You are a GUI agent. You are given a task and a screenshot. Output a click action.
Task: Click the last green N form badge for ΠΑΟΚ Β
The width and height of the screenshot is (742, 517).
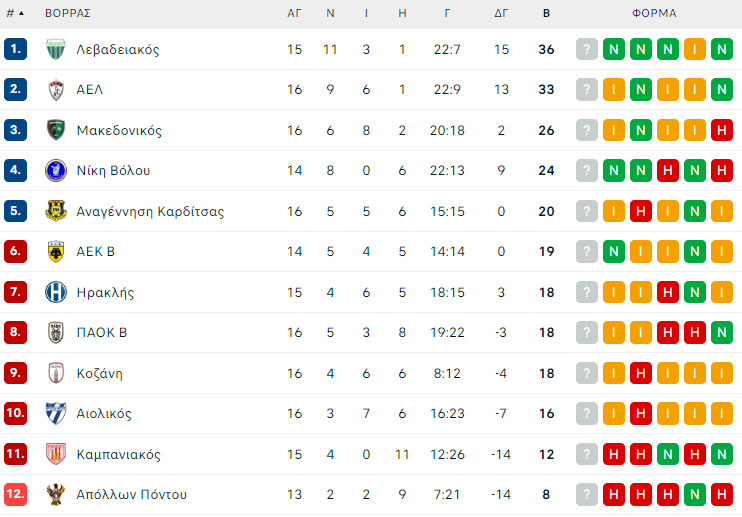721,332
